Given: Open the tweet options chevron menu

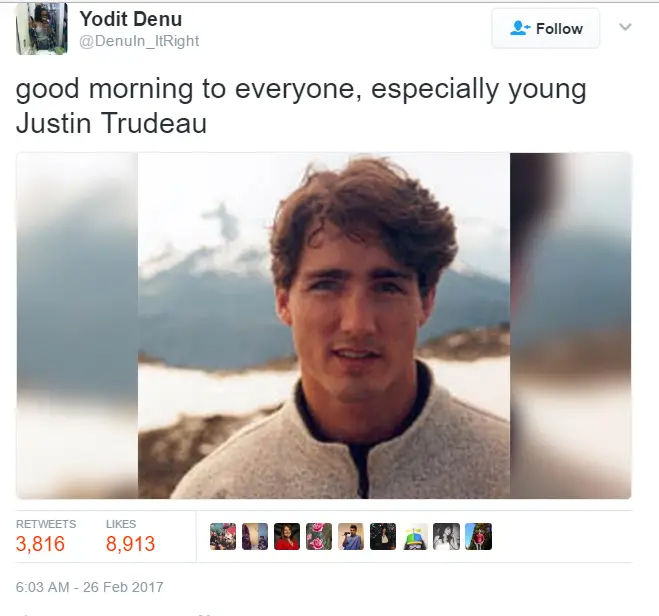Looking at the screenshot, I should click(625, 27).
